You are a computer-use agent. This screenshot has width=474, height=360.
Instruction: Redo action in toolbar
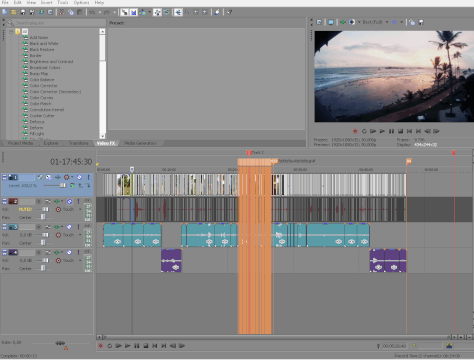click(x=107, y=12)
